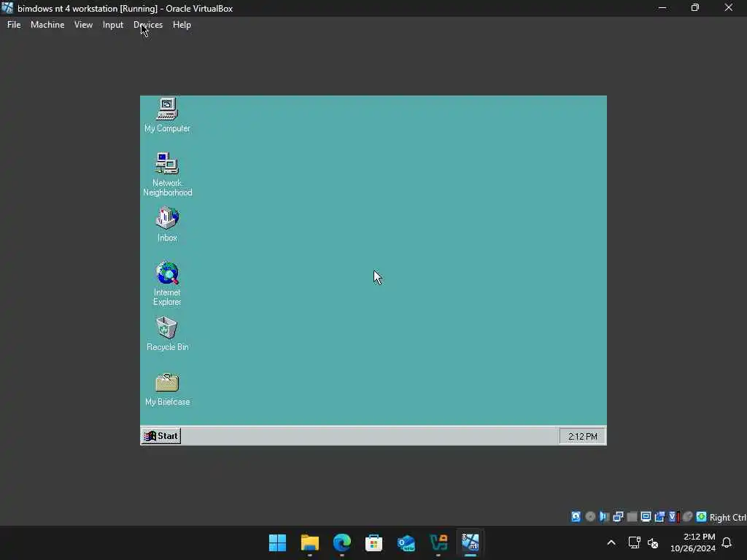Launch Microsoft Edge from host taskbar
The height and width of the screenshot is (560, 747).
tap(342, 542)
